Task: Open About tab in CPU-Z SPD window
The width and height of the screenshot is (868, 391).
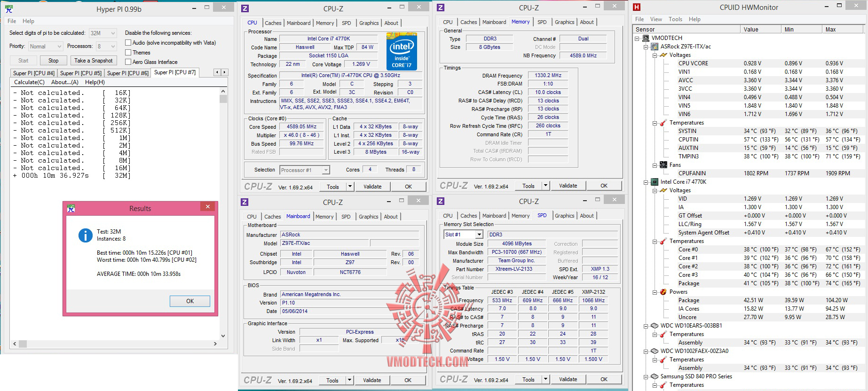Action: point(586,216)
